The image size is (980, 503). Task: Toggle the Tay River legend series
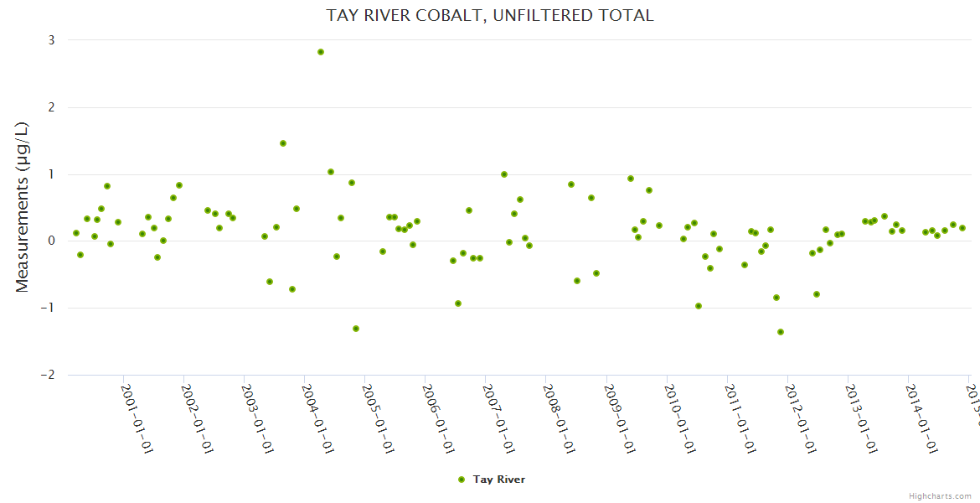click(499, 480)
